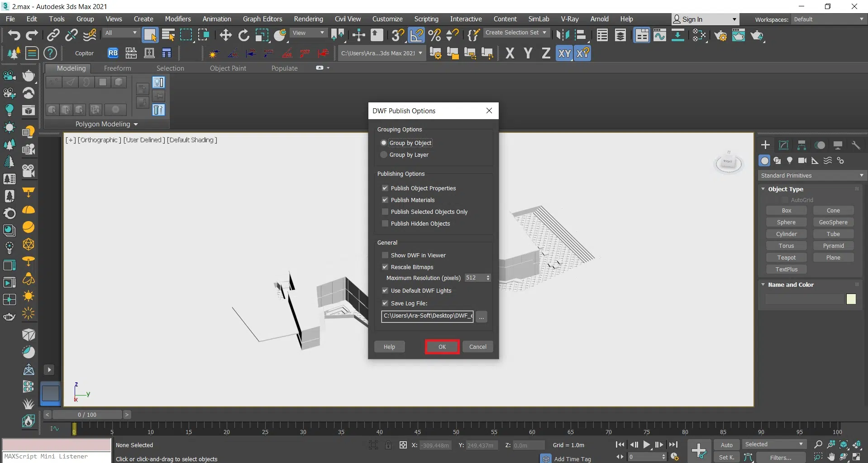This screenshot has width=868, height=463.
Task: Select the Lights category icon
Action: pyautogui.click(x=790, y=160)
